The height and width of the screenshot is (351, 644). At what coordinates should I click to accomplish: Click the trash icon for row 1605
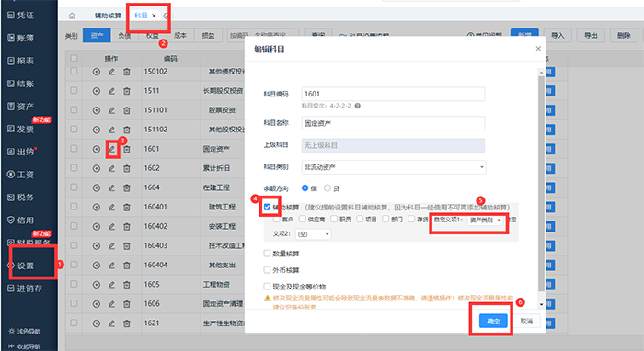click(x=127, y=285)
